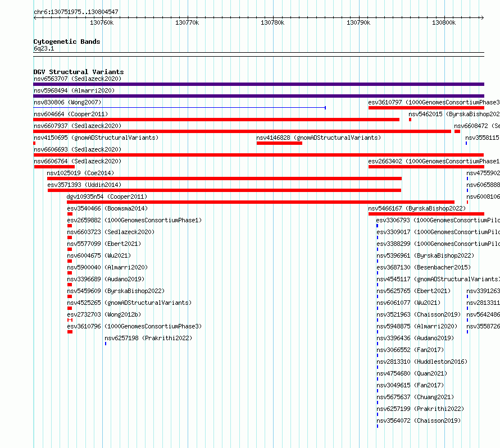Click the 6q23.1 cytogenetic band label
500x448 pixels.
tap(44, 48)
